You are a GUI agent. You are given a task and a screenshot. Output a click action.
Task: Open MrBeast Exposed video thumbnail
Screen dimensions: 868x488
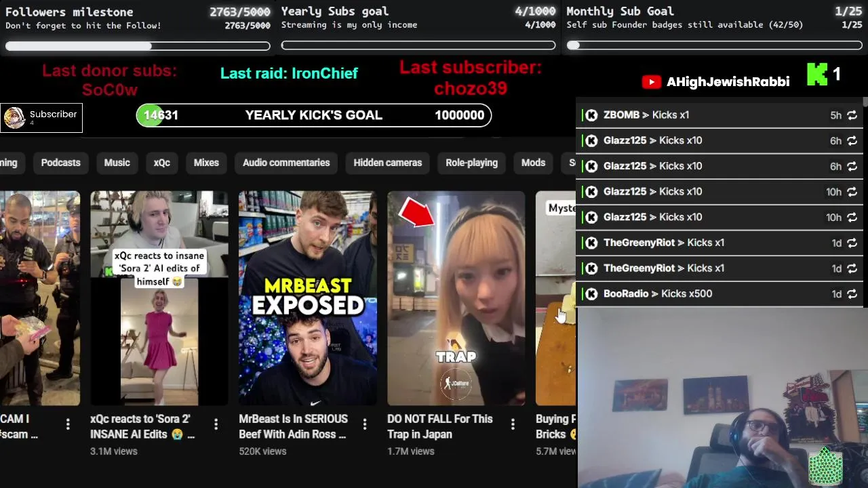pyautogui.click(x=307, y=298)
